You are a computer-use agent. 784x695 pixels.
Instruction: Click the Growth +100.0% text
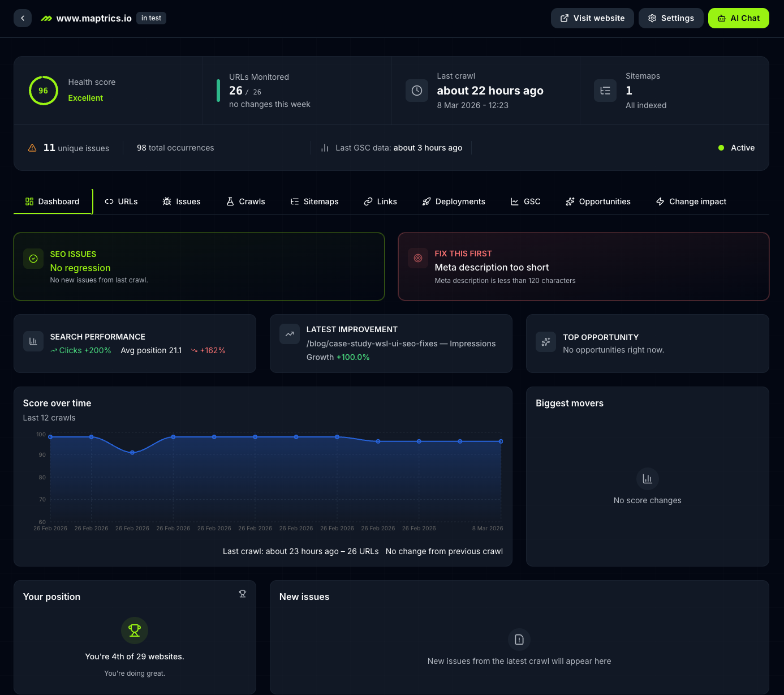[x=338, y=357]
